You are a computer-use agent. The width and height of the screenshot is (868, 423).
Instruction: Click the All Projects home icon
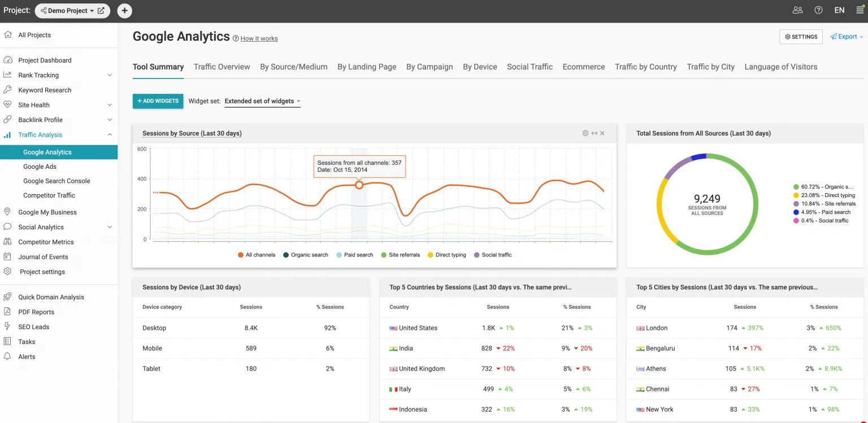tap(8, 34)
